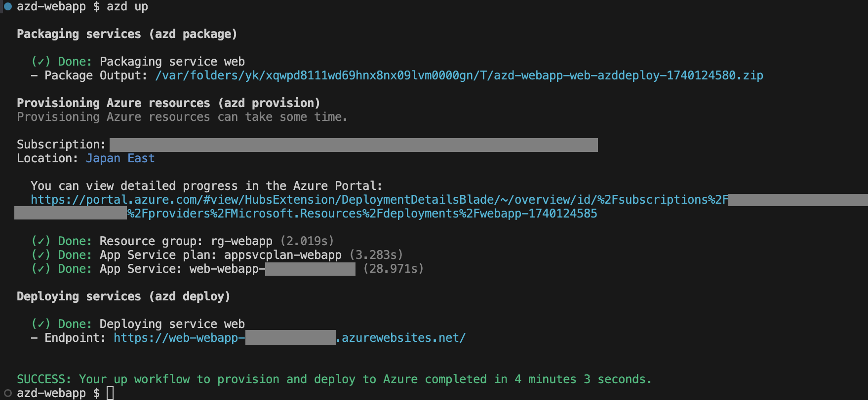This screenshot has height=400, width=868.
Task: Click the appsvcplan-webapp plan name
Action: [283, 255]
